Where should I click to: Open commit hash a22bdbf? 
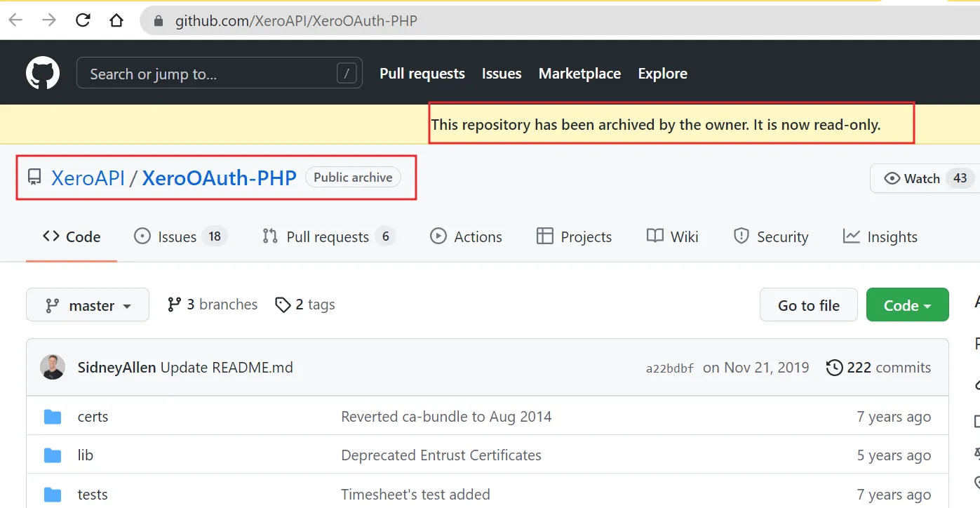pyautogui.click(x=670, y=368)
